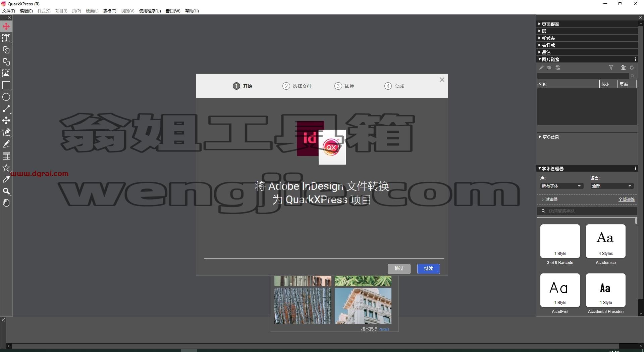Screen dimensions: 644x352
Task: Select the Oval Box tool
Action: click(x=6, y=97)
